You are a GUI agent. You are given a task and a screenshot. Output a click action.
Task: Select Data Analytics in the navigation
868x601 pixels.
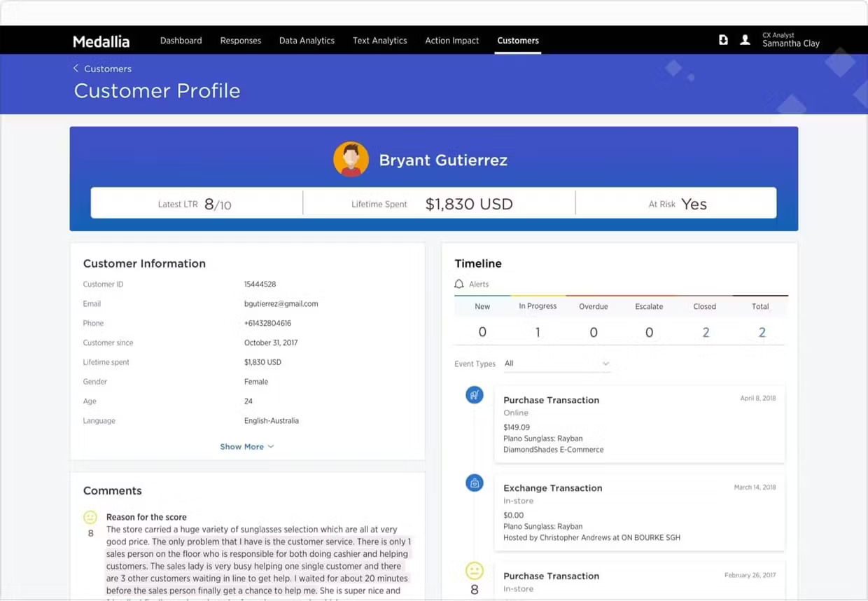point(307,41)
